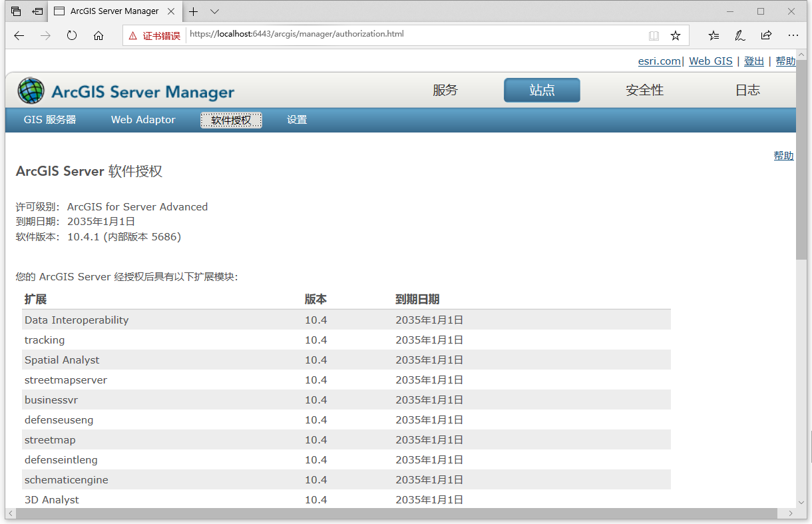
Task: Open the browser more options ellipsis
Action: click(x=793, y=35)
